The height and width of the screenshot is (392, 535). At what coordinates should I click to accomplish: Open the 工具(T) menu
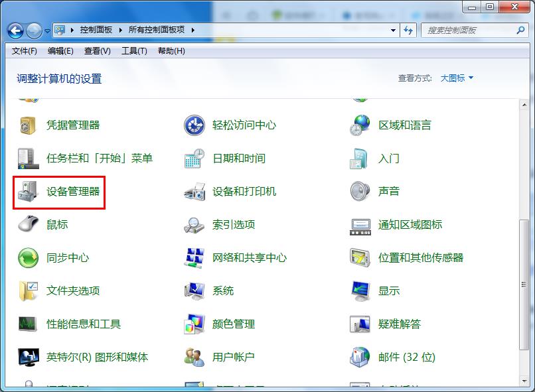(134, 50)
